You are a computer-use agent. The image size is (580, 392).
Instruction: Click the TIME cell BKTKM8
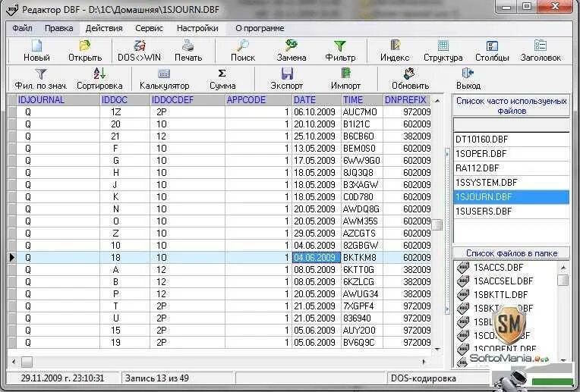click(362, 258)
